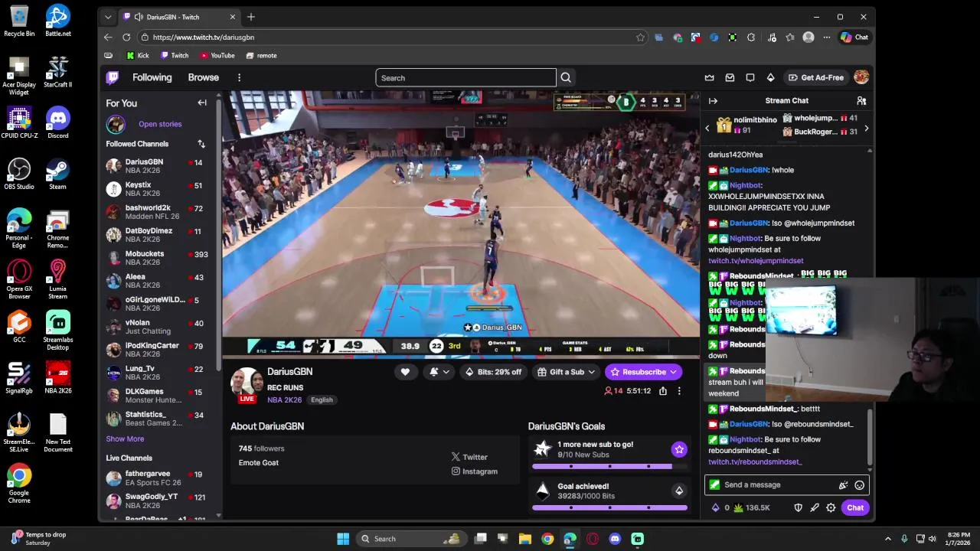This screenshot has height=551, width=980.
Task: Expand the new subs goal star icon
Action: click(678, 449)
